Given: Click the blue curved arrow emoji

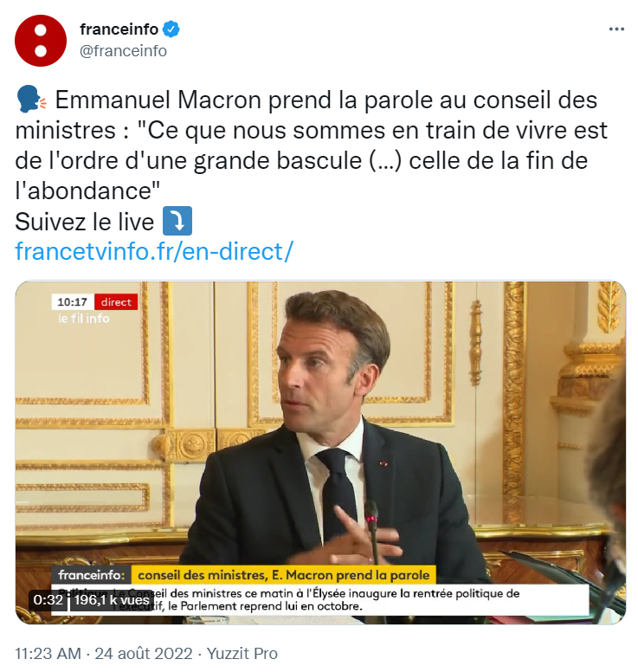Looking at the screenshot, I should click(x=177, y=221).
